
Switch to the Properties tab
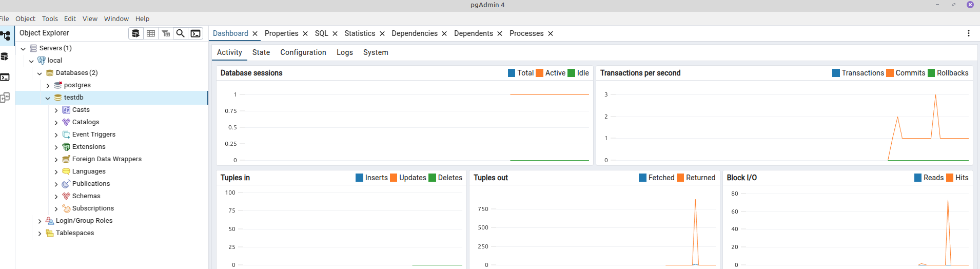(281, 33)
